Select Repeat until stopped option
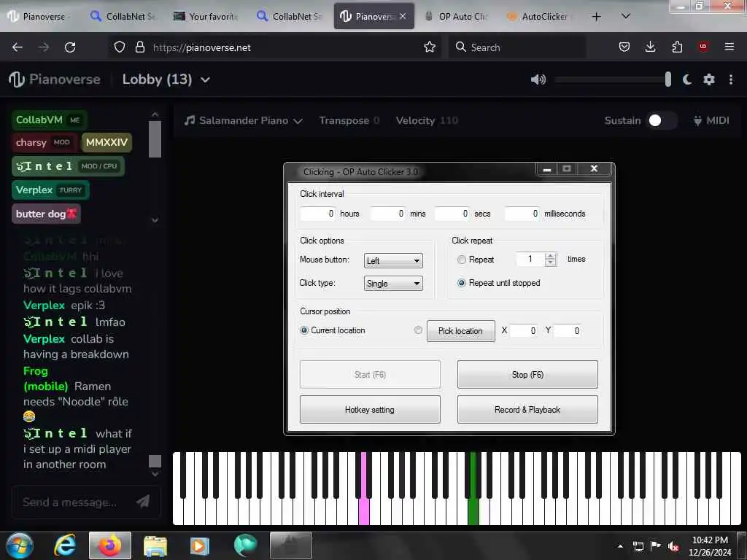This screenshot has height=560, width=747. click(x=461, y=283)
